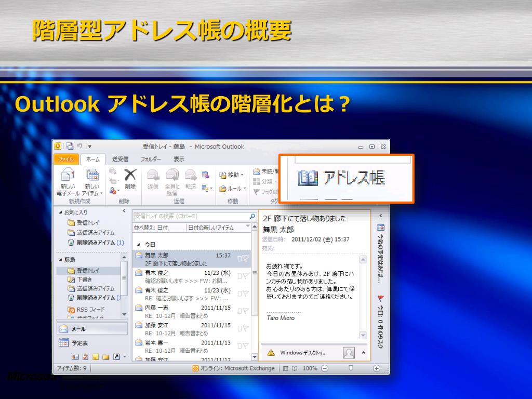Screen dimensions: 532x399
Task: Toggle category box on 岩本 喜一 message
Action: point(240,346)
